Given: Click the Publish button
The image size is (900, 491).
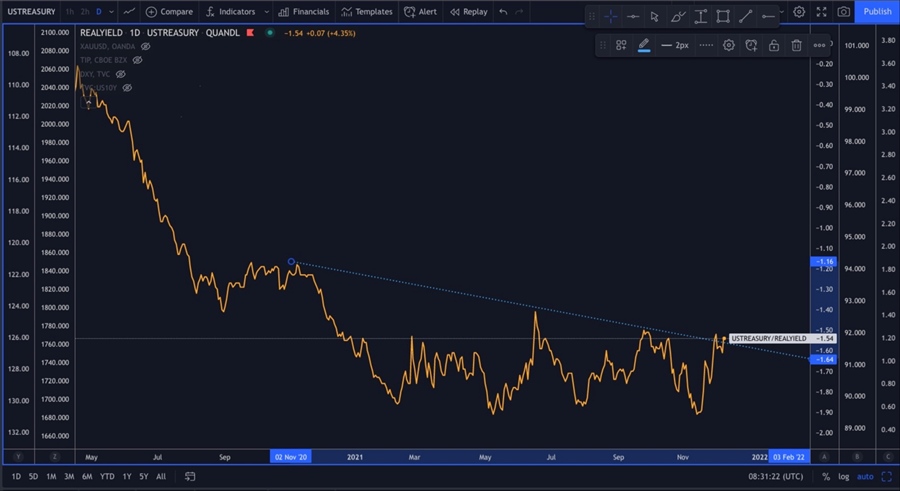Looking at the screenshot, I should point(877,12).
